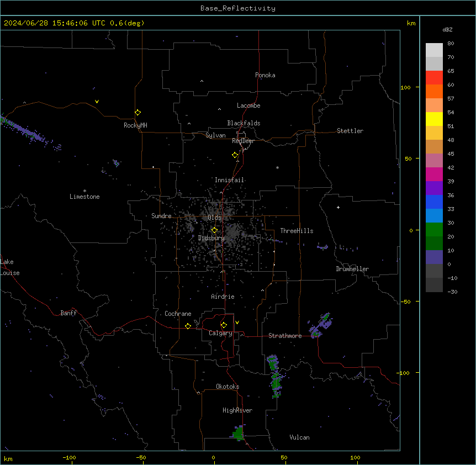The height and width of the screenshot is (465, 476).
Task: Click the -30 value in the dBZ legend
Action: [x=452, y=292]
